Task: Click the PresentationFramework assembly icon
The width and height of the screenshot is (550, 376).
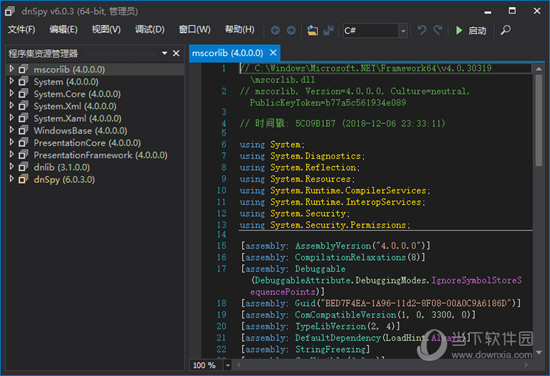Action: 23,155
